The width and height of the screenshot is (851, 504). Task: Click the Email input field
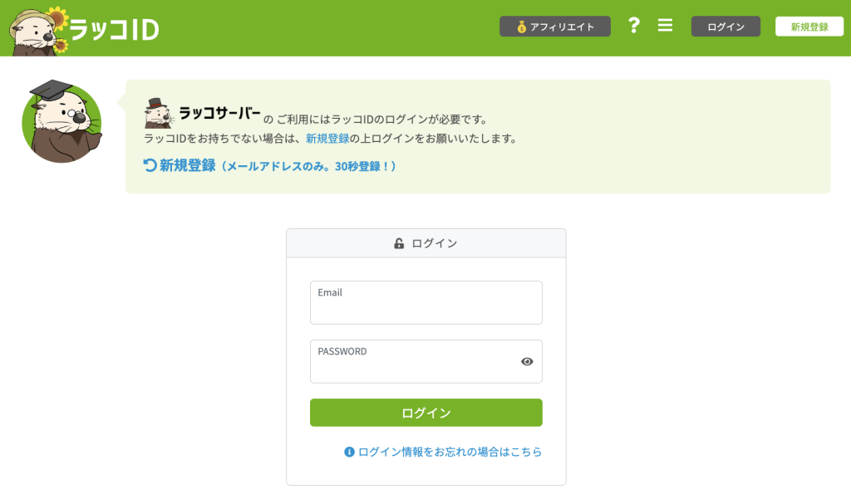click(x=425, y=302)
